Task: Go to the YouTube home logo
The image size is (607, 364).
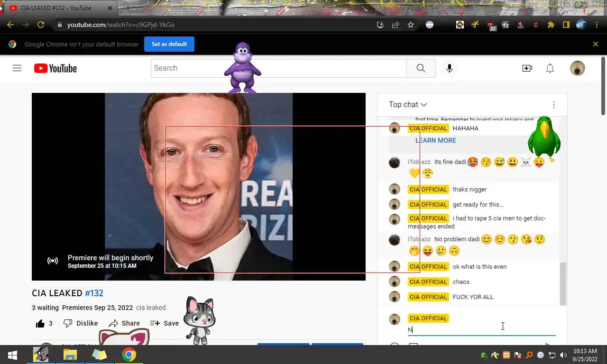Action: (x=55, y=68)
